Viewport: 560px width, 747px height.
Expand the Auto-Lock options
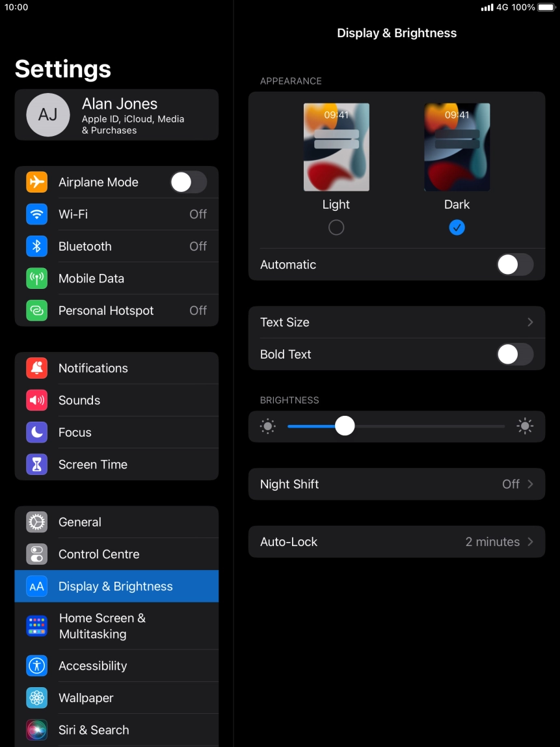[397, 541]
